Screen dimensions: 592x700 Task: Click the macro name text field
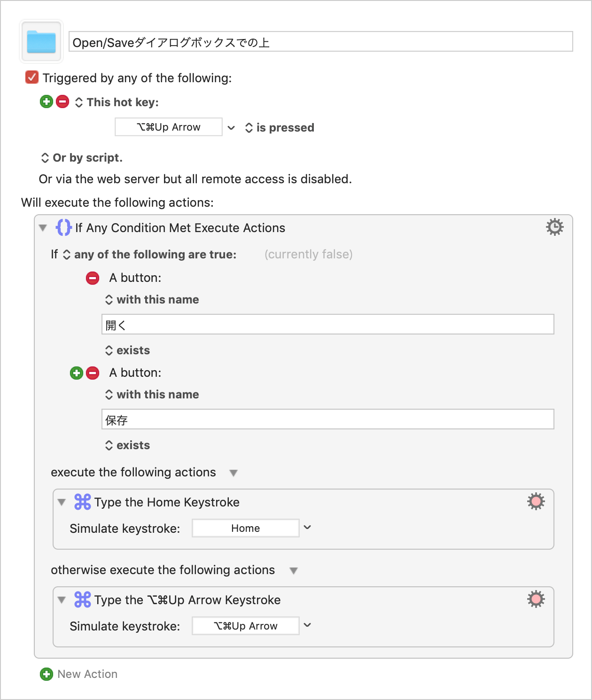click(321, 41)
